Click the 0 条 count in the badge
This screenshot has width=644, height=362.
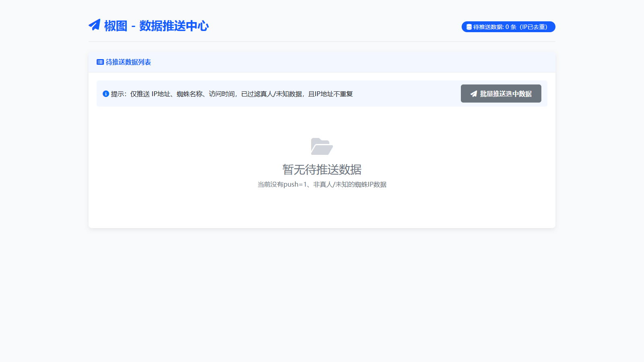click(511, 27)
